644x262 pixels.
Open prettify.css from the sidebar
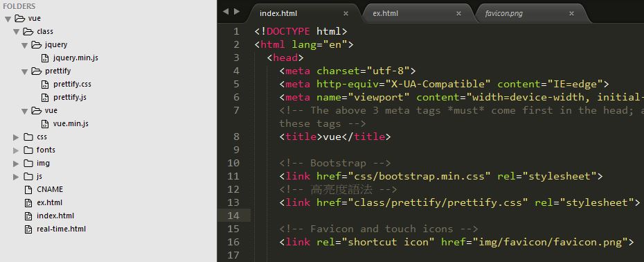72,85
